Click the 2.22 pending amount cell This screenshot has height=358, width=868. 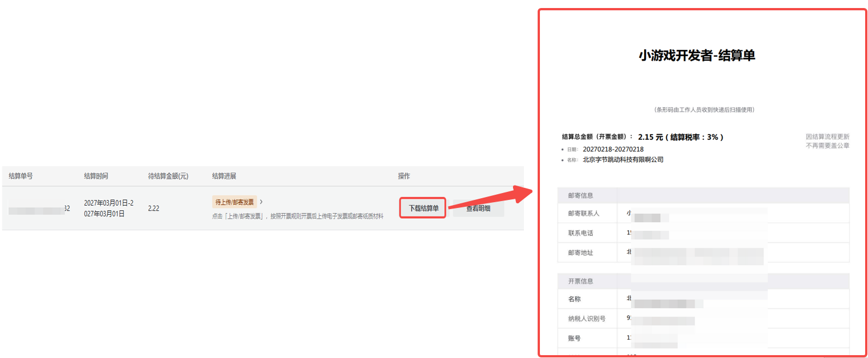point(153,208)
